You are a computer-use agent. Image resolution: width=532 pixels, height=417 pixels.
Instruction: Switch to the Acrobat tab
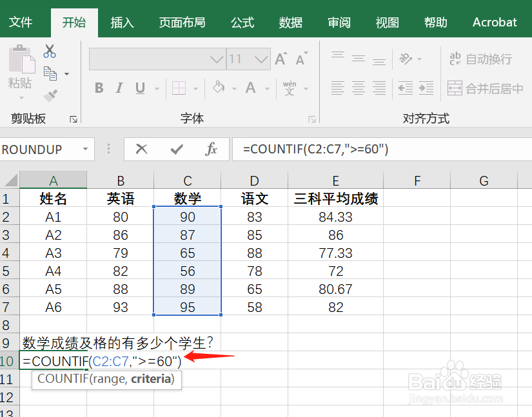tap(495, 23)
